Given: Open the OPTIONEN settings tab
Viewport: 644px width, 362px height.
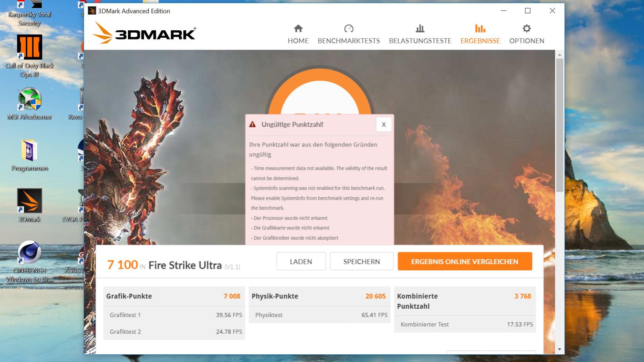Looking at the screenshot, I should click(x=526, y=34).
